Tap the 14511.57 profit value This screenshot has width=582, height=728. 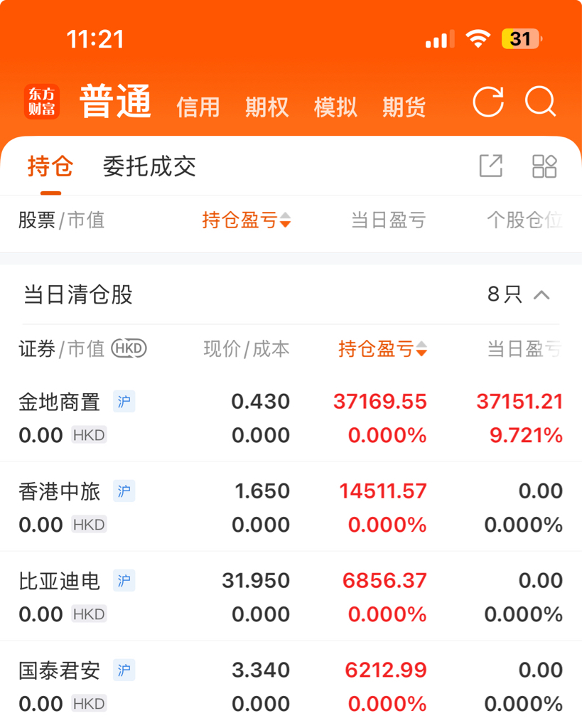[383, 491]
